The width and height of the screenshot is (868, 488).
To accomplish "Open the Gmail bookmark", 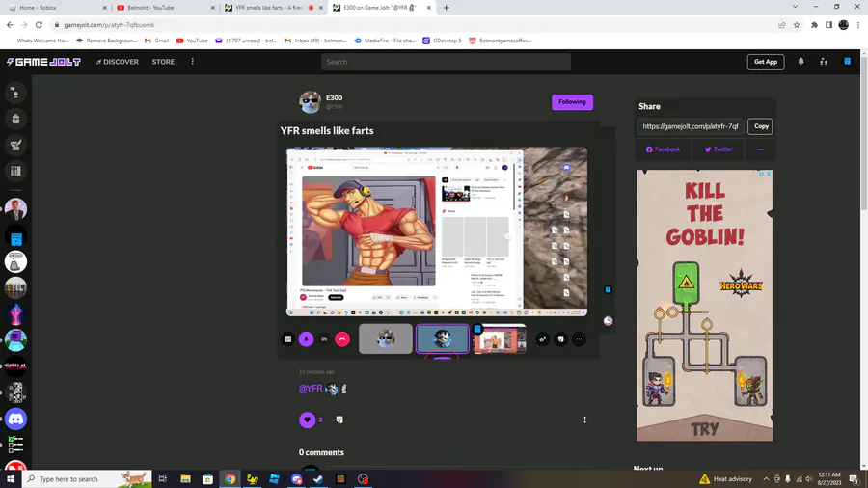I will [156, 41].
